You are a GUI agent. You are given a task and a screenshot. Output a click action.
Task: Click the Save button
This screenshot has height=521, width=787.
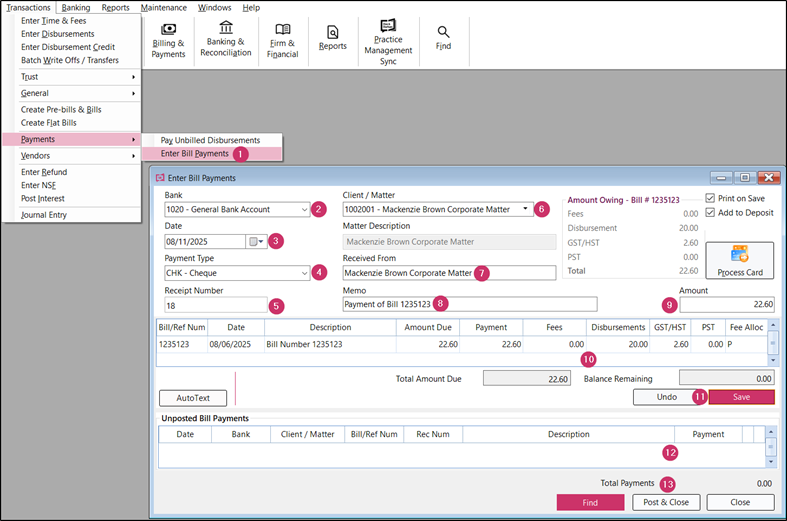(x=741, y=397)
